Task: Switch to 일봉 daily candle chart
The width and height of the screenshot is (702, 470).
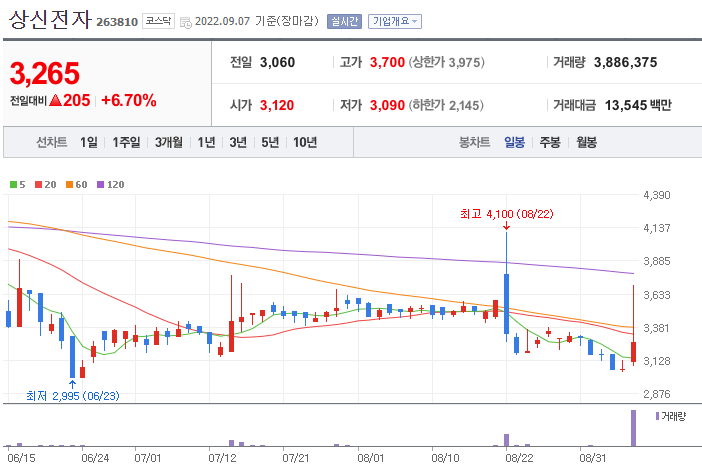Action: coord(514,142)
